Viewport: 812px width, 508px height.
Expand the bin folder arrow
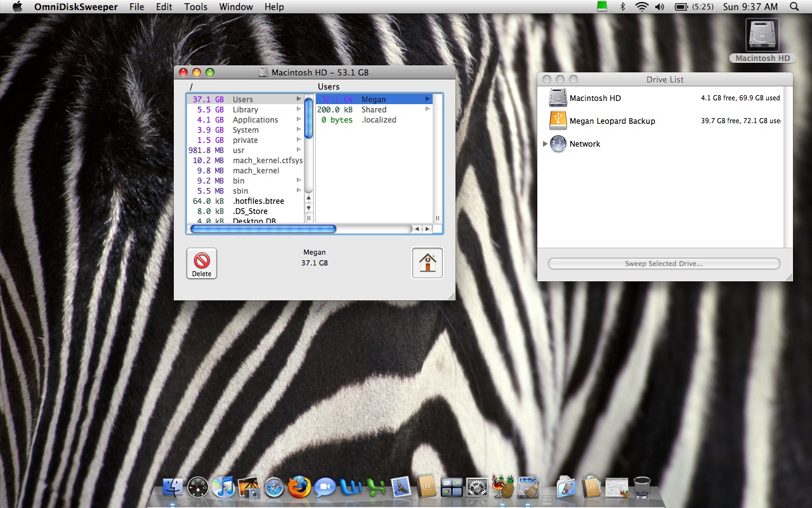299,180
